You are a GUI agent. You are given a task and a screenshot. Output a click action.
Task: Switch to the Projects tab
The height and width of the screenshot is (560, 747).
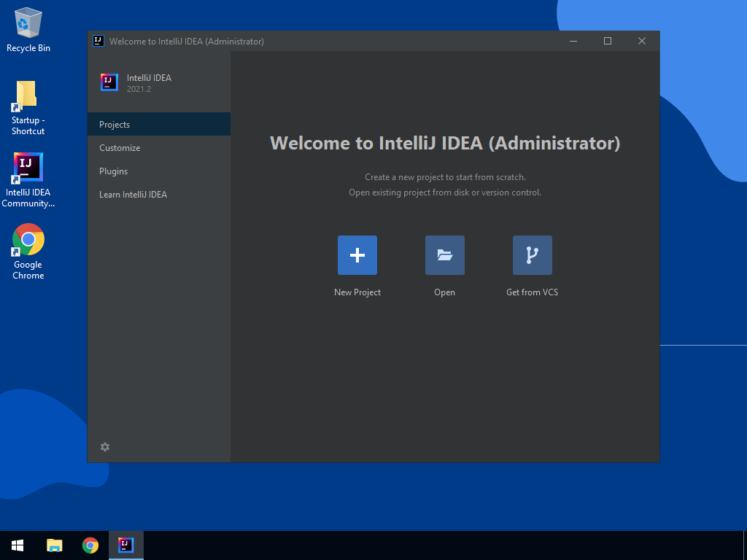tap(115, 125)
